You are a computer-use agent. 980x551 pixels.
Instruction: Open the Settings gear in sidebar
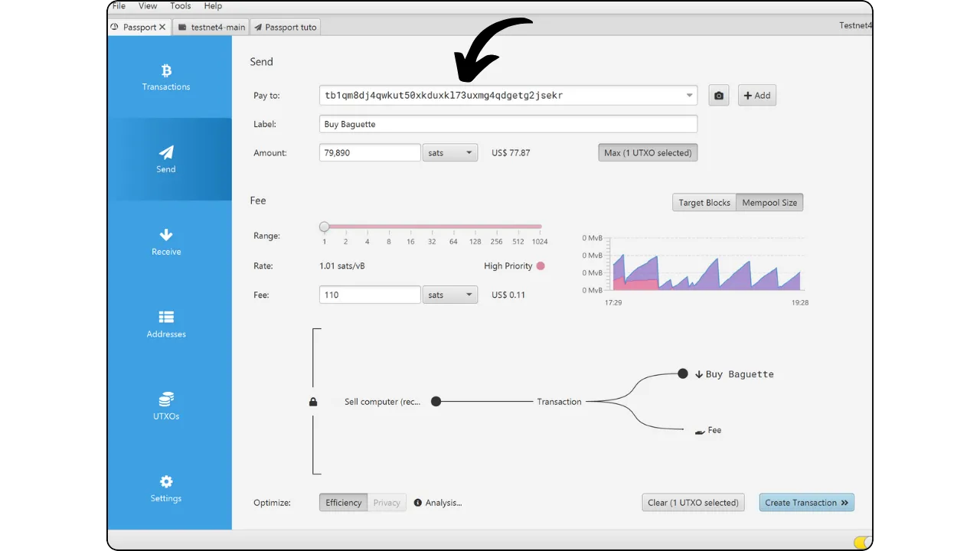click(166, 488)
